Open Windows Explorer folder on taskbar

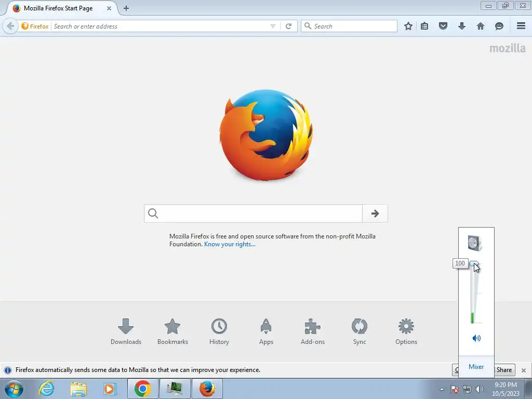click(78, 389)
